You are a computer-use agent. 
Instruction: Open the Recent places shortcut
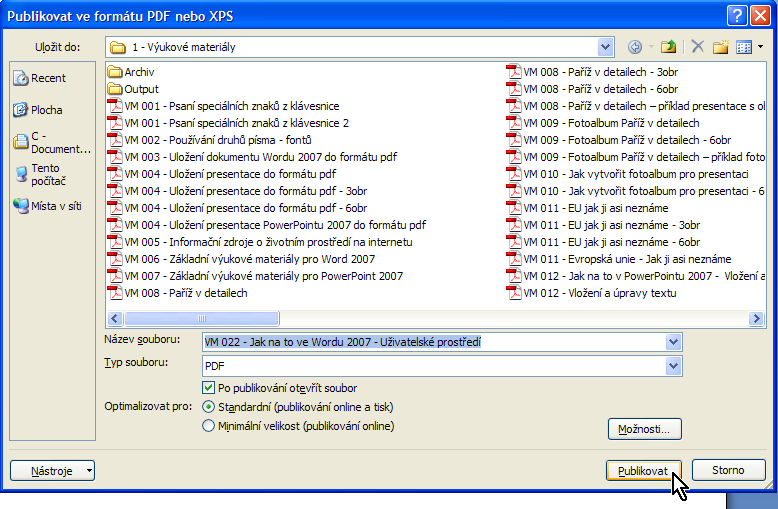coord(39,78)
